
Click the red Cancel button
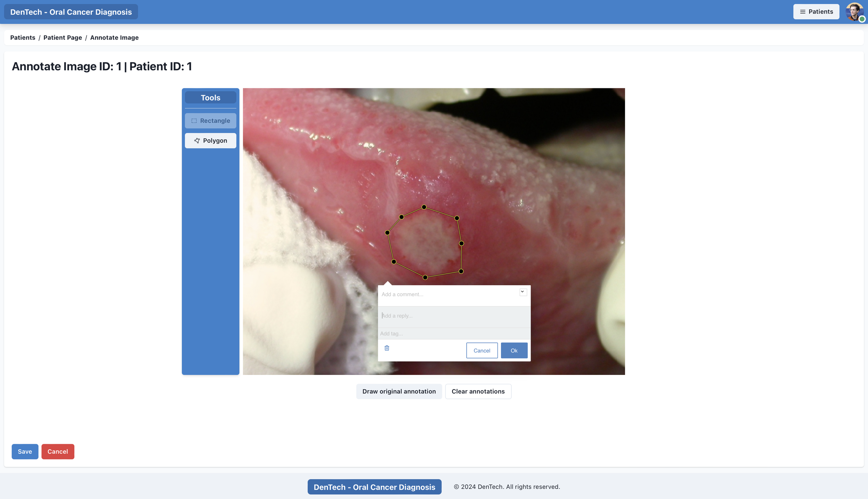(x=58, y=451)
